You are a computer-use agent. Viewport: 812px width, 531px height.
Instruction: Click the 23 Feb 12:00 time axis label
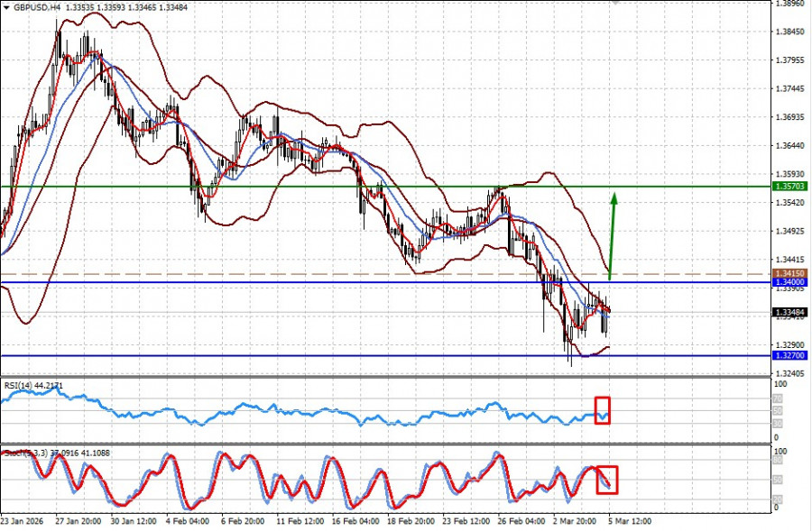pyautogui.click(x=466, y=521)
